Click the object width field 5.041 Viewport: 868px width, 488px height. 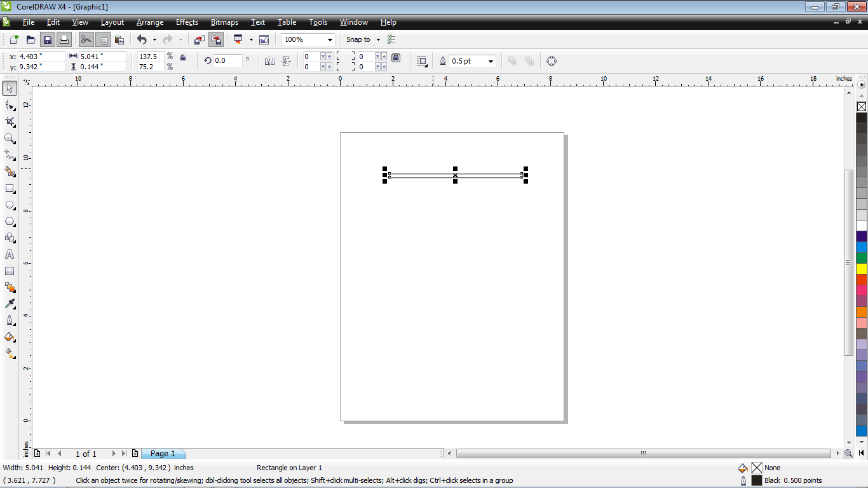(102, 56)
